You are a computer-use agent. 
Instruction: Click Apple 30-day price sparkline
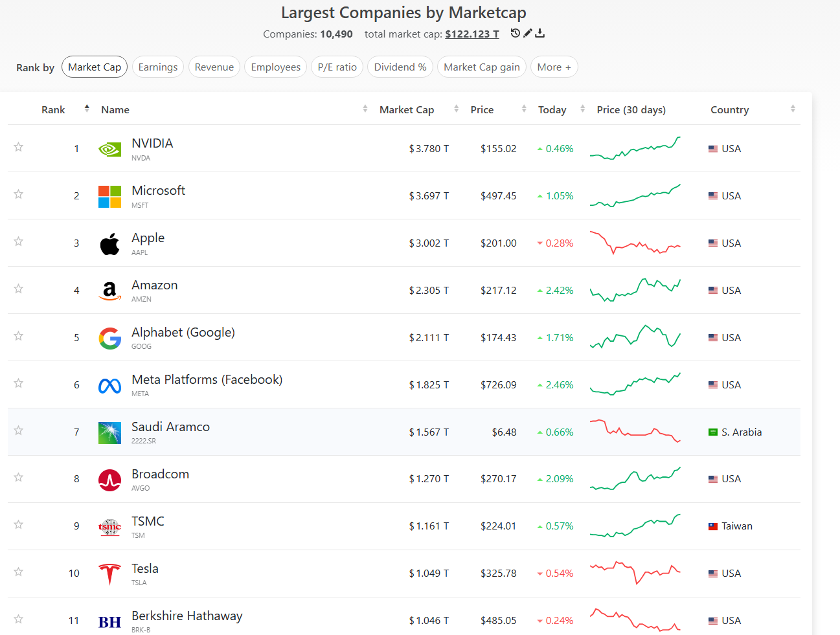(635, 243)
